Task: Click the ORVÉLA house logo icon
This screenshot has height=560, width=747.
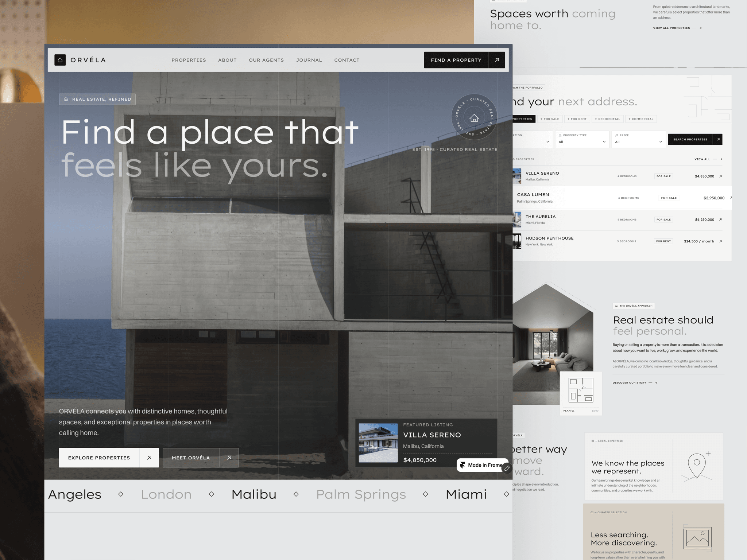Action: pyautogui.click(x=60, y=60)
